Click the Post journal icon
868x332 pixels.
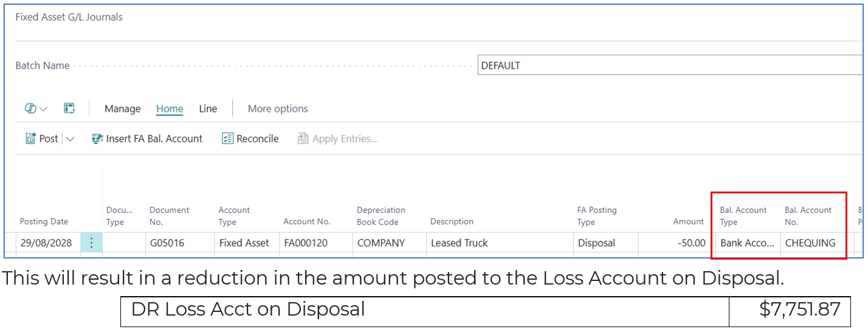pyautogui.click(x=31, y=139)
